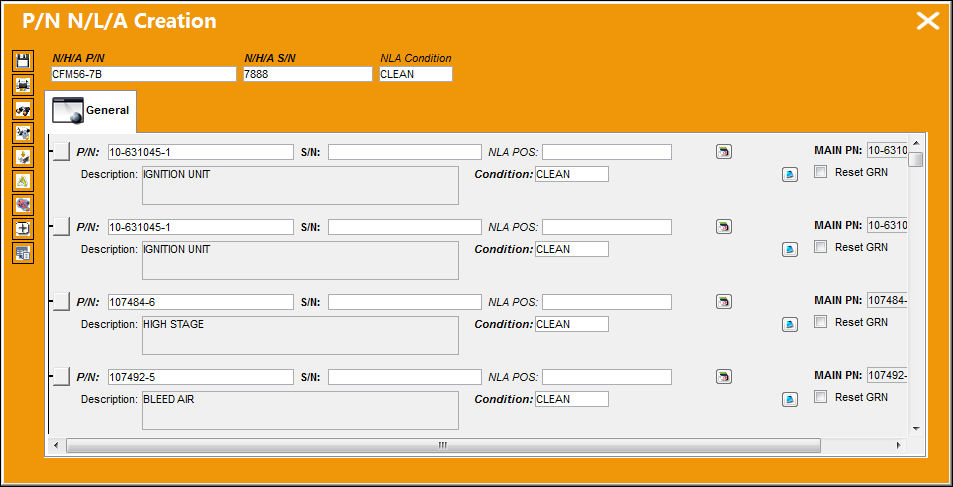
Task: Click the horizontal scrollbar right arrow
Action: (x=899, y=445)
